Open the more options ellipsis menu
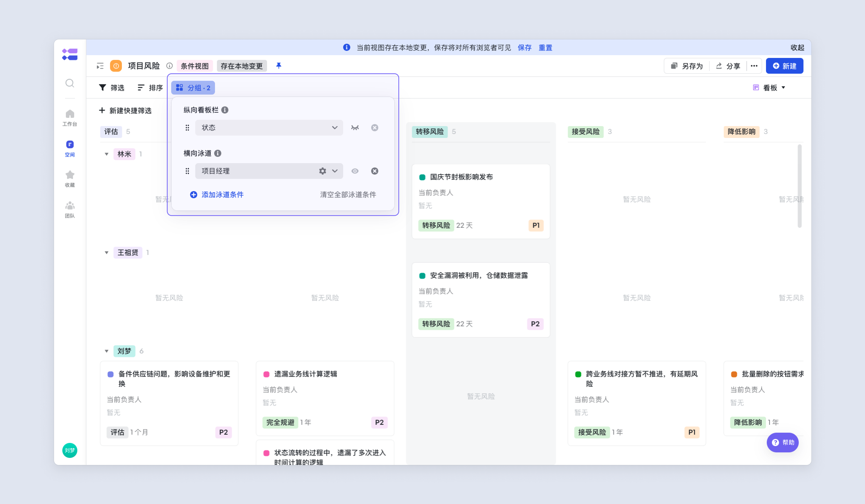Viewport: 865px width, 504px height. [754, 66]
